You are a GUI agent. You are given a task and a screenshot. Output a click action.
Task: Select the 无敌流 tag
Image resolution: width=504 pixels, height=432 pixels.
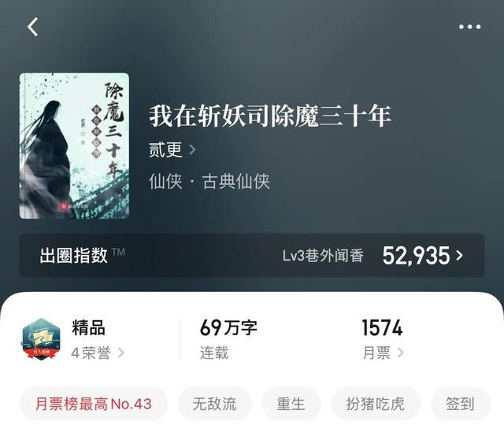[x=215, y=404]
